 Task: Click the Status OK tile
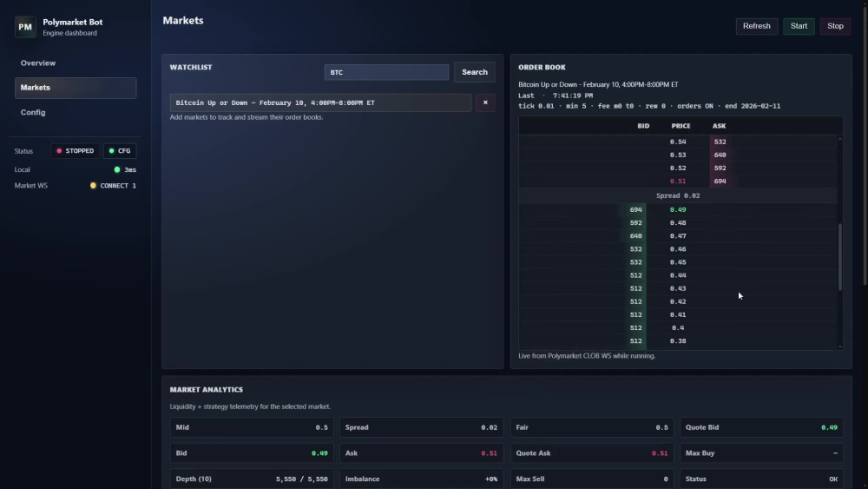pyautogui.click(x=761, y=479)
